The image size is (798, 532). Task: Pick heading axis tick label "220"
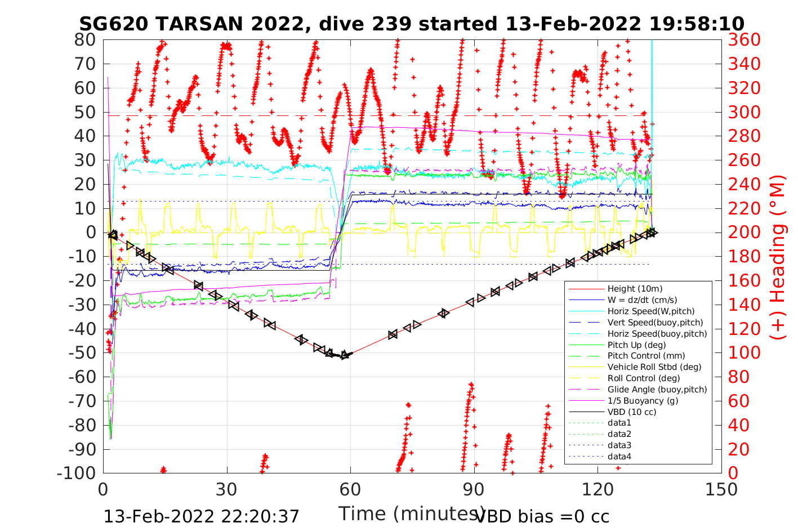744,208
